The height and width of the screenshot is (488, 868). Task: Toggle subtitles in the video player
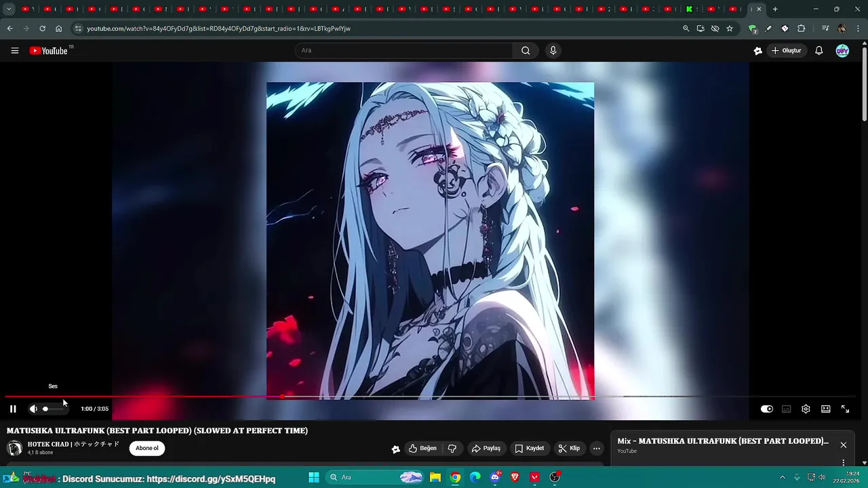(x=787, y=409)
